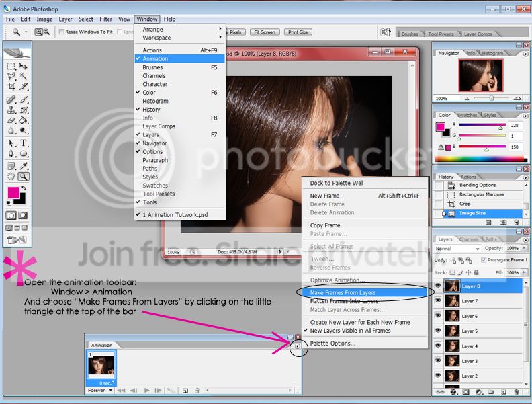This screenshot has width=532, height=404.
Task: Select the Healing Brush tool
Action: tap(11, 99)
